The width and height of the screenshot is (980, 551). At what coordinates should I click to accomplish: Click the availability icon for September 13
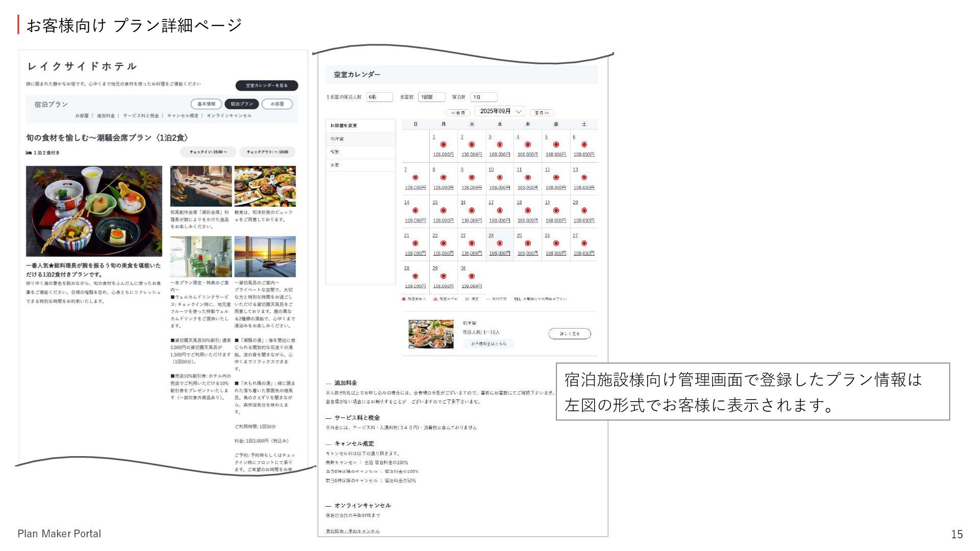584,178
